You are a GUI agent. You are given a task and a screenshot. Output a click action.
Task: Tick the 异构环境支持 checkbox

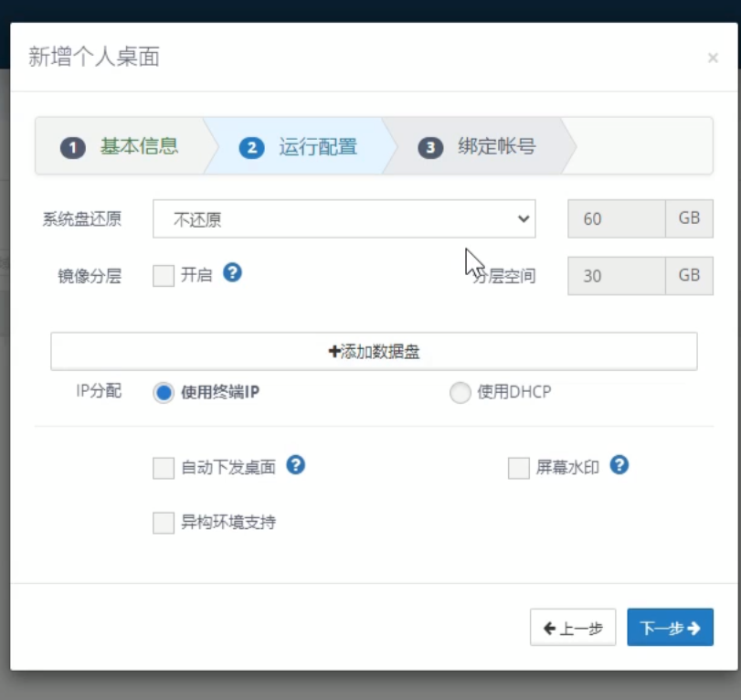[164, 523]
